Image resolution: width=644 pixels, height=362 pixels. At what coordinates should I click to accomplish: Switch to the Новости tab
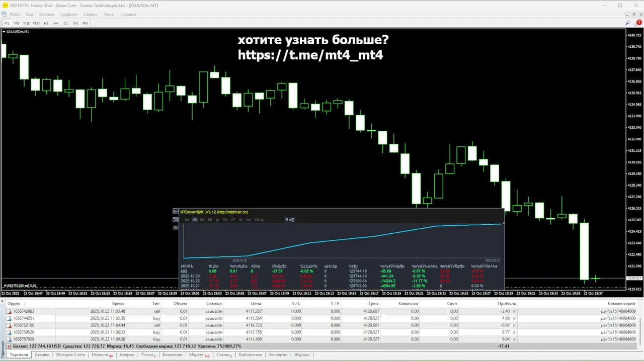[x=102, y=355]
